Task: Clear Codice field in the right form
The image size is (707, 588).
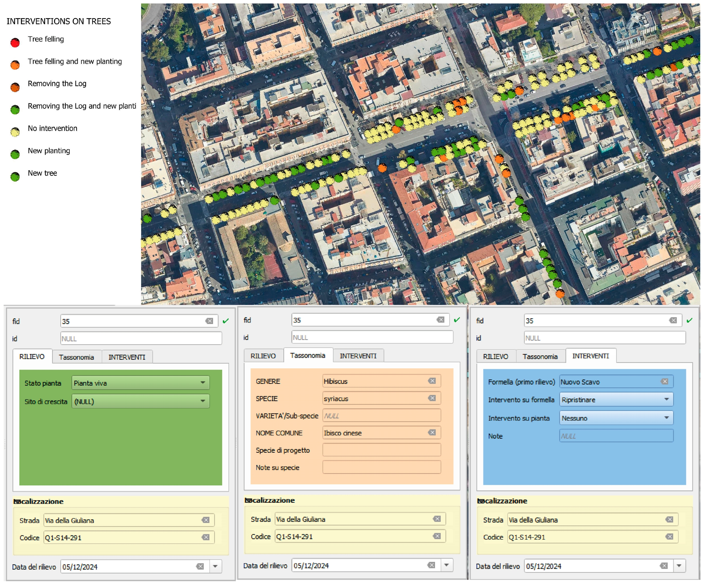Action: point(670,537)
